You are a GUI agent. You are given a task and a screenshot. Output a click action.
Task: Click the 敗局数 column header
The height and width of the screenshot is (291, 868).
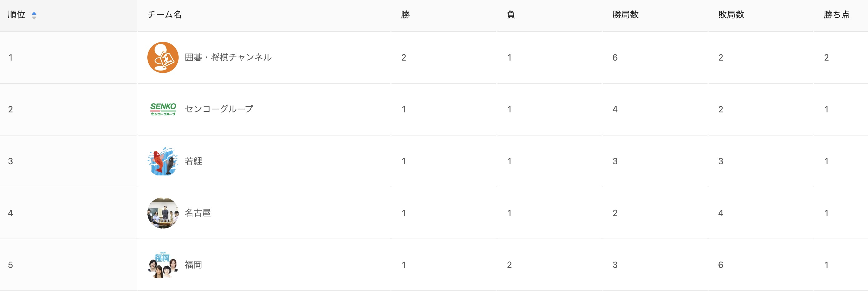pyautogui.click(x=731, y=15)
